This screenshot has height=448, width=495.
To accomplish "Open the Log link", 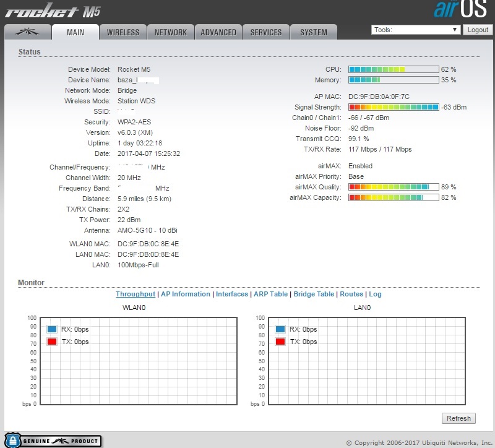I will (x=375, y=294).
